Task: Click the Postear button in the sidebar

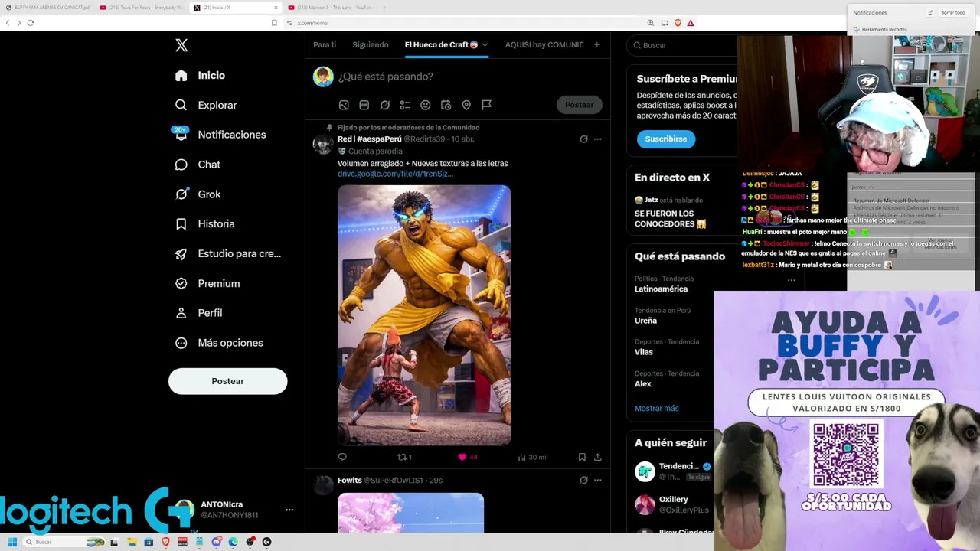Action: pos(228,381)
